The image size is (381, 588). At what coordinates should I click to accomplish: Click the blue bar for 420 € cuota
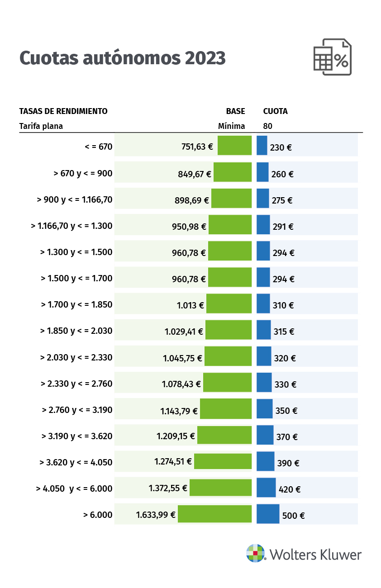click(266, 488)
